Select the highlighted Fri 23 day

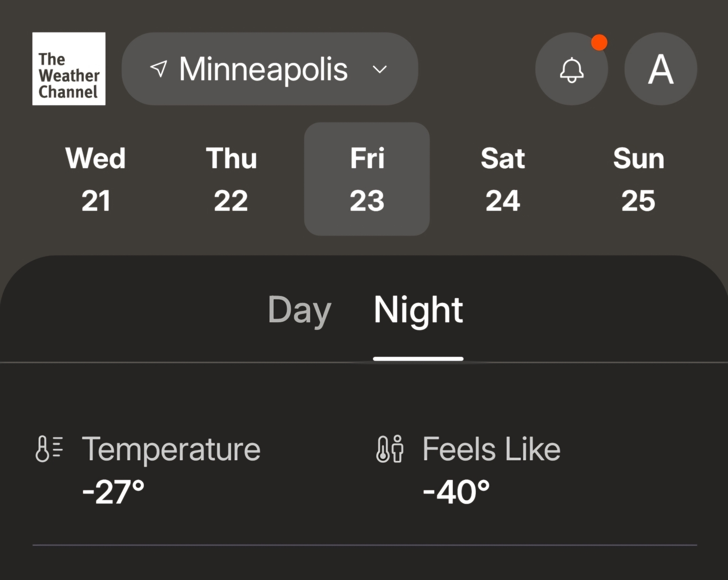[x=367, y=179]
